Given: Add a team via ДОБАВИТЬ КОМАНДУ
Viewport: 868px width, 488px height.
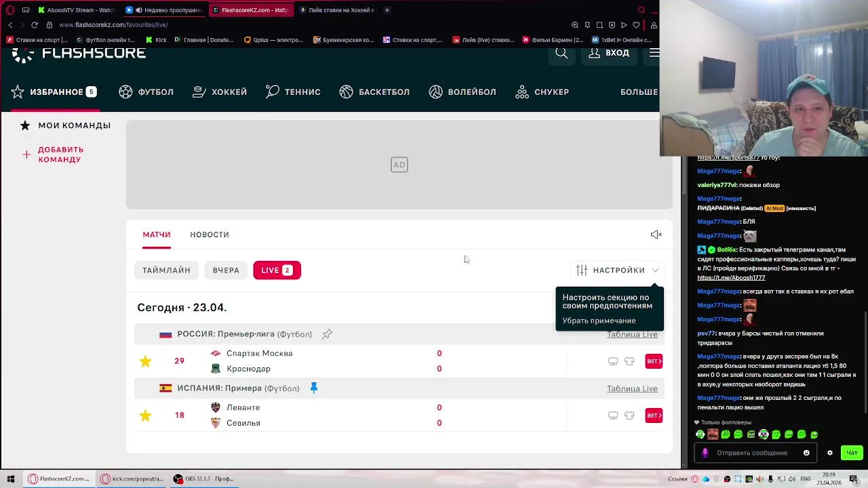Looking at the screenshot, I should click(54, 155).
